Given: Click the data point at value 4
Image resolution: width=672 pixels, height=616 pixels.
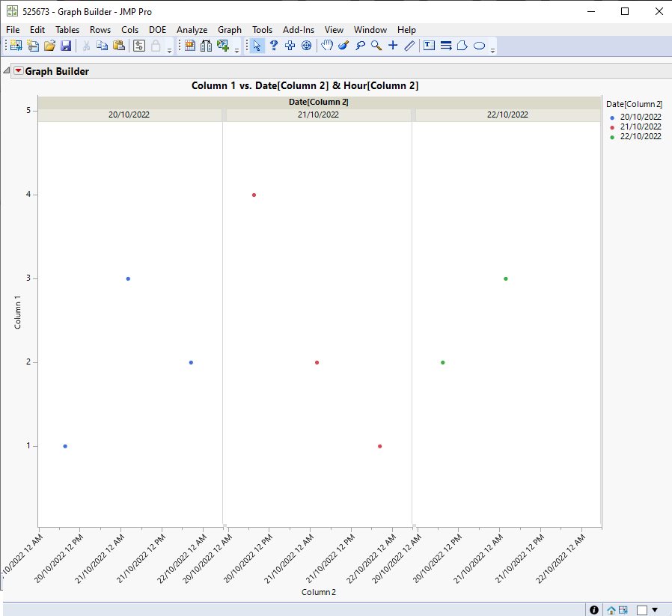Looking at the screenshot, I should tap(254, 195).
